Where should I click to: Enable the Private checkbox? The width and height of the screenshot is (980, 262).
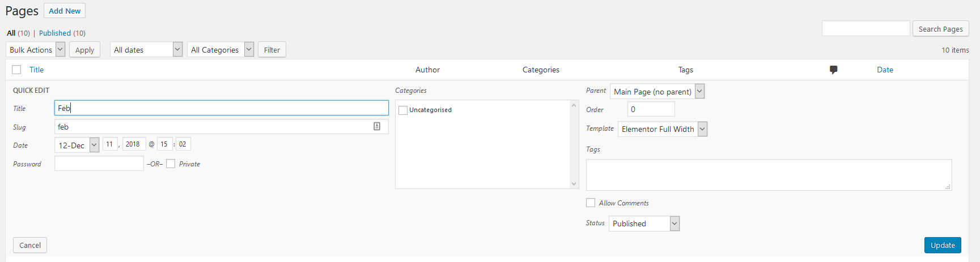[x=171, y=164]
